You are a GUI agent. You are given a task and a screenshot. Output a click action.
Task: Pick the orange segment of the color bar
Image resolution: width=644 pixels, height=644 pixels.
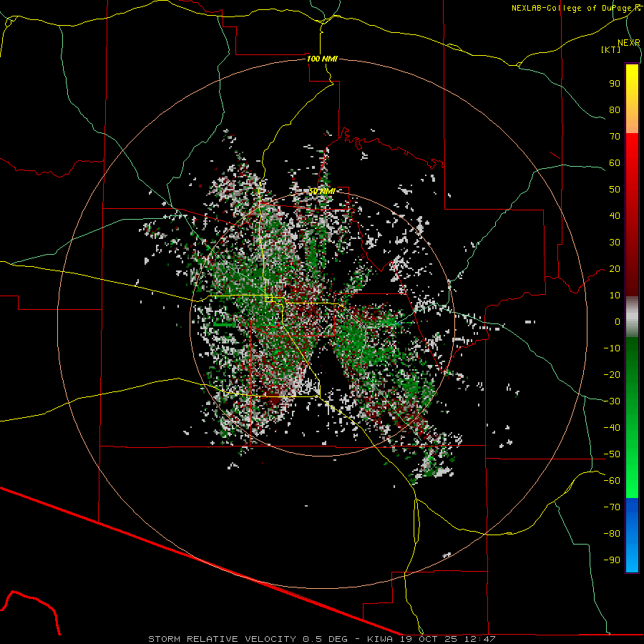coord(632,121)
